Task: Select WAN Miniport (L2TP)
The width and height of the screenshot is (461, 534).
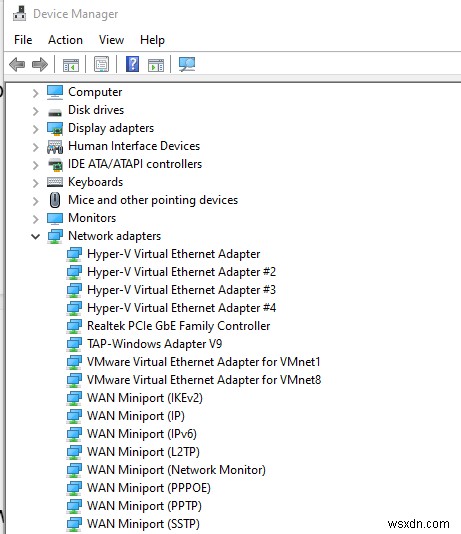Action: click(x=143, y=452)
